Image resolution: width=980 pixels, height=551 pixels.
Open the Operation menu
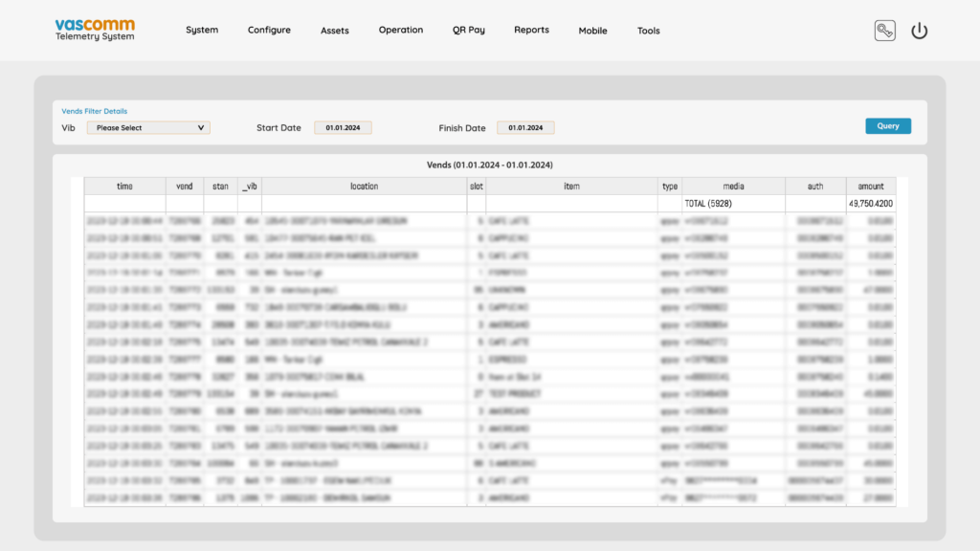pos(401,30)
